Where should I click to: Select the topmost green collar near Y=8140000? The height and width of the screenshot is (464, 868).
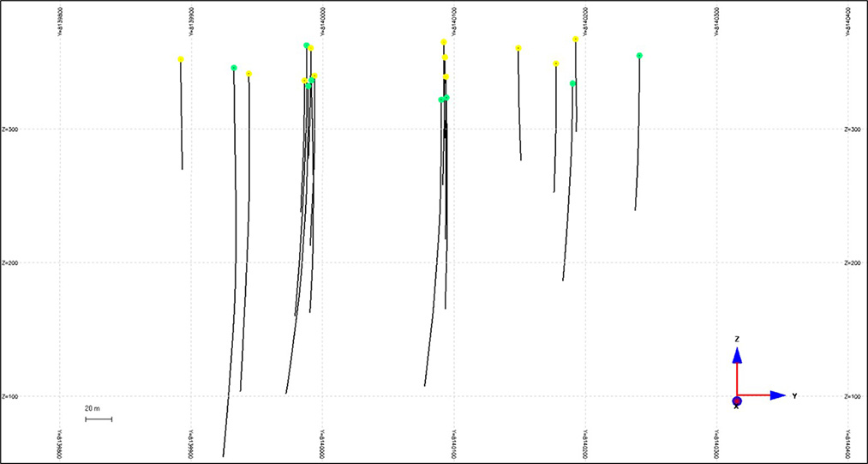click(306, 45)
